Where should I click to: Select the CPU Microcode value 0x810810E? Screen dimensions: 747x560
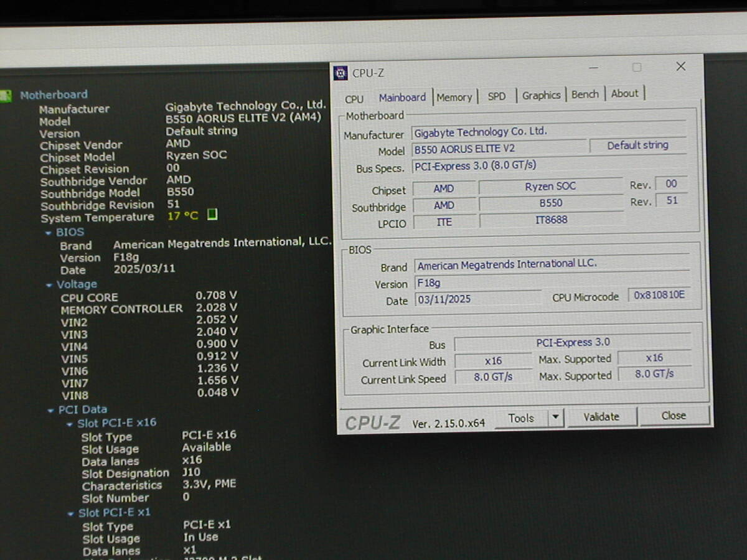click(659, 295)
